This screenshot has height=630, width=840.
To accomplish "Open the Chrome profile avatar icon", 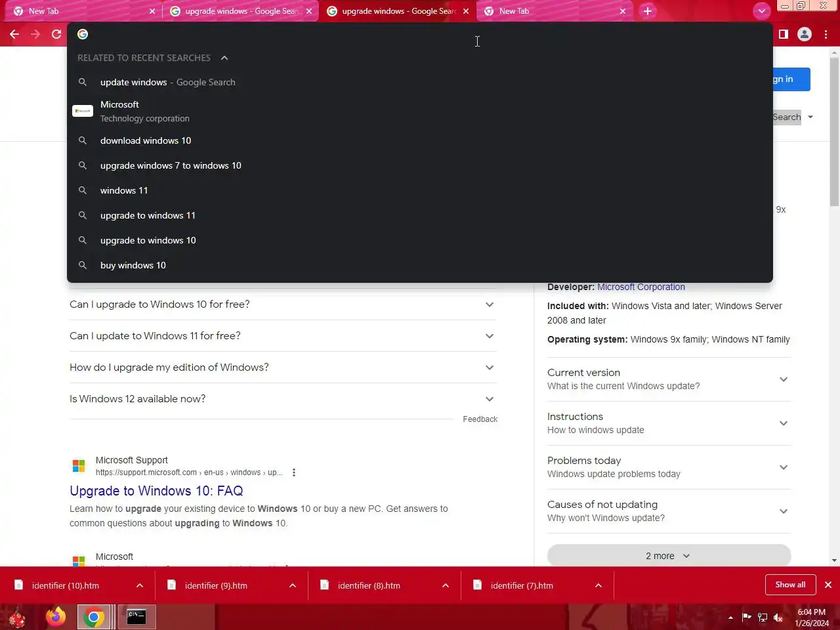I will click(x=805, y=34).
